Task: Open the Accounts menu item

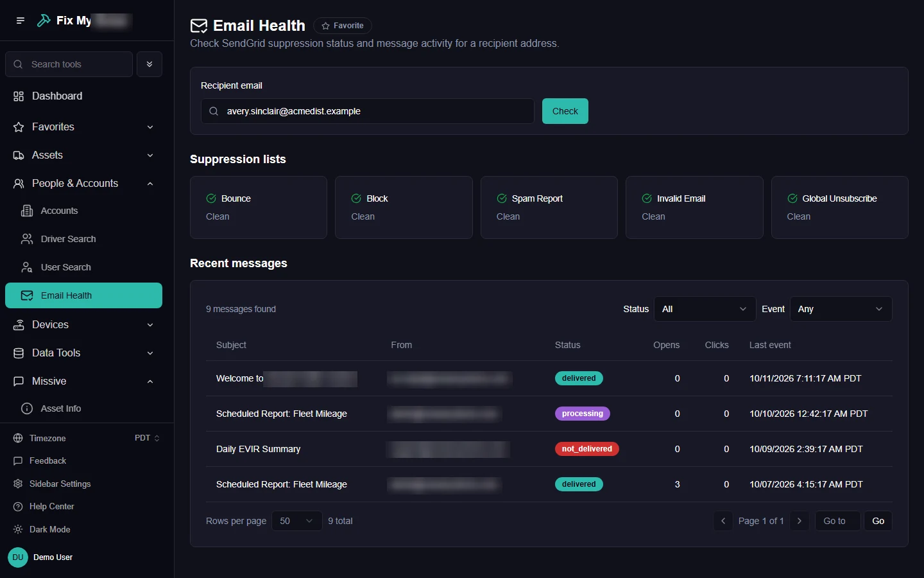Action: click(x=83, y=211)
